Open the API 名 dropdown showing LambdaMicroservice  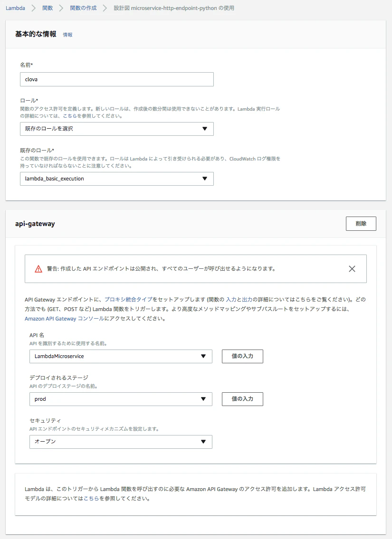tap(121, 356)
